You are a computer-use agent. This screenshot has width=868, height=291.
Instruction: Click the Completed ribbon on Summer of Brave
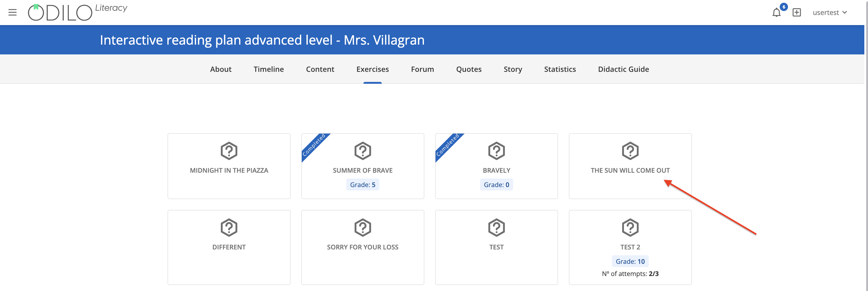(x=314, y=146)
